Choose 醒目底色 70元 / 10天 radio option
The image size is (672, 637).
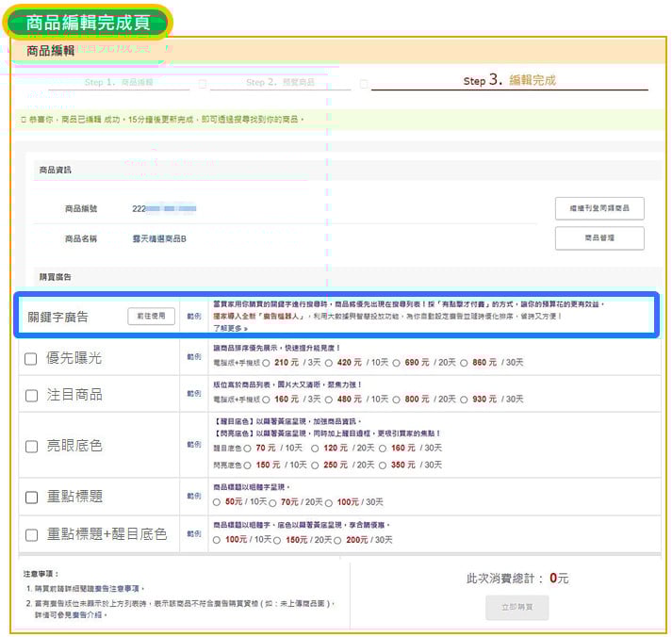point(248,449)
